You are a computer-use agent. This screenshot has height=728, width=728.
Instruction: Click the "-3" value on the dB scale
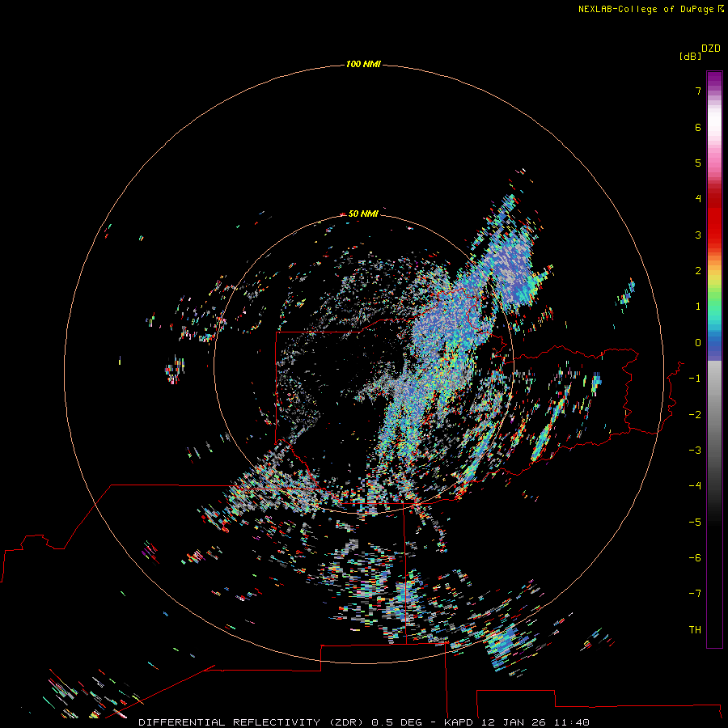695,451
